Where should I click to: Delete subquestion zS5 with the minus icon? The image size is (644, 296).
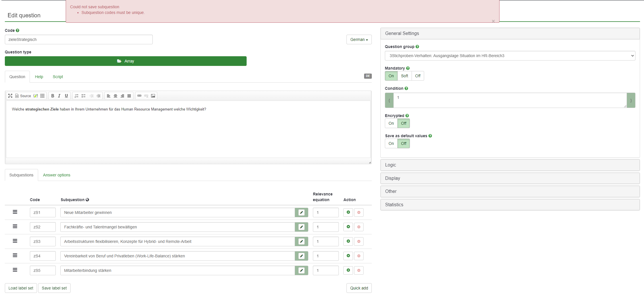click(359, 270)
